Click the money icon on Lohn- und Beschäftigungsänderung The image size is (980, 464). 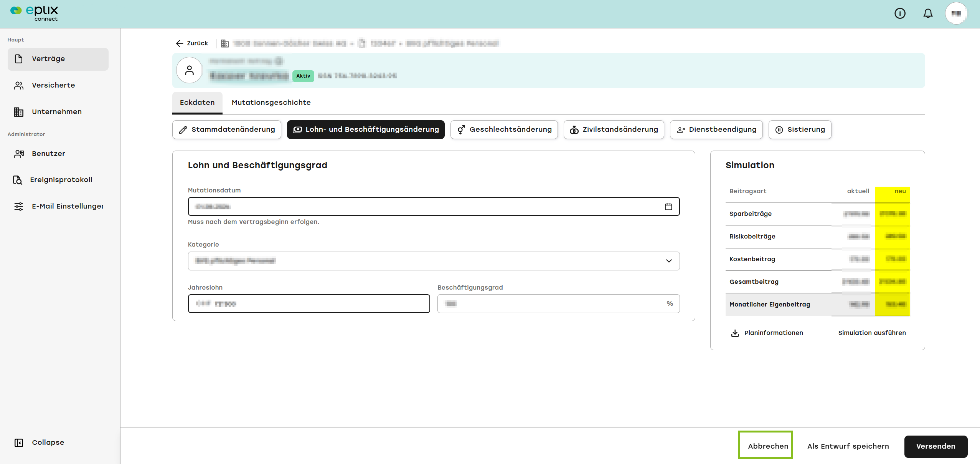pyautogui.click(x=297, y=130)
